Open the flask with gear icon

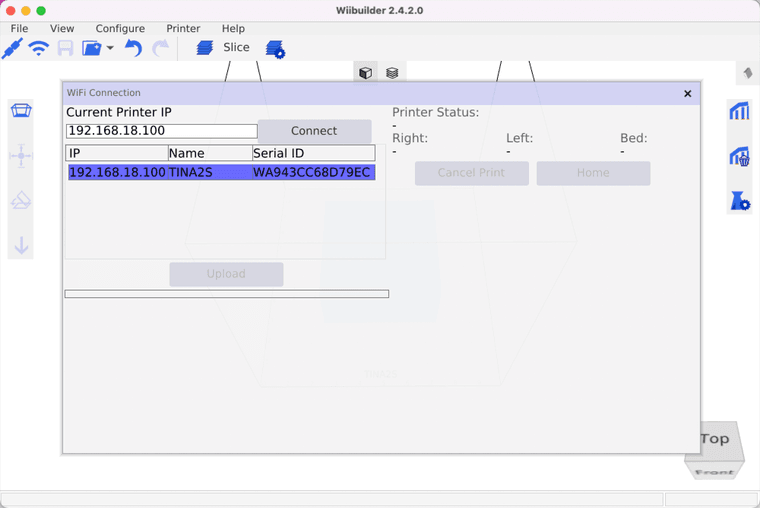click(739, 201)
